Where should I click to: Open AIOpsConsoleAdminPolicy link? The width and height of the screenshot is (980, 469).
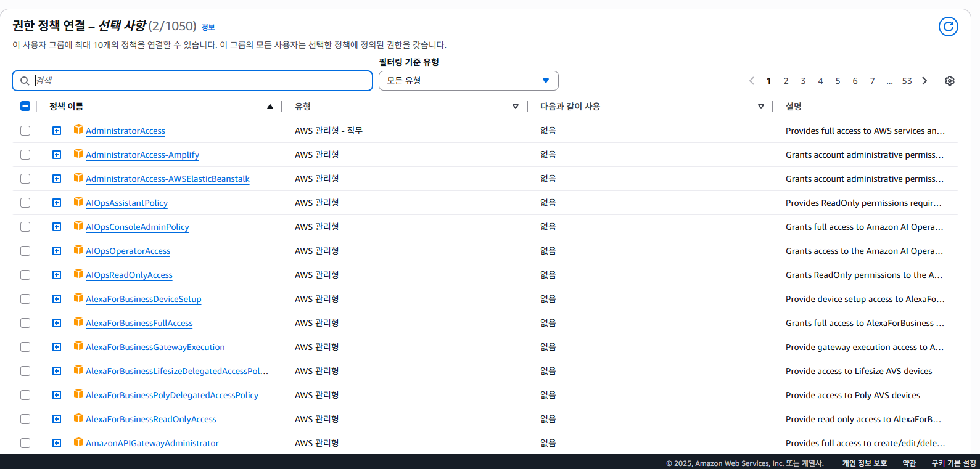click(138, 227)
